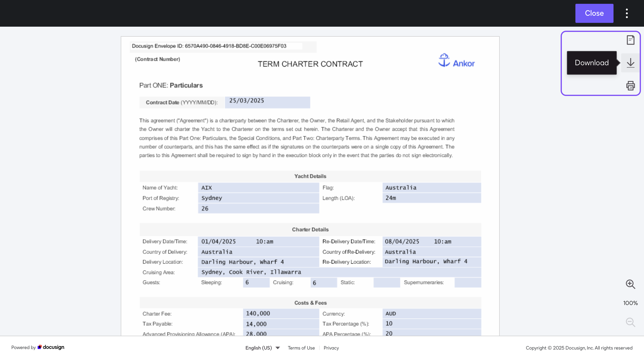The width and height of the screenshot is (644, 360).
Task: Click the (Contract Number) label
Action: click(157, 59)
